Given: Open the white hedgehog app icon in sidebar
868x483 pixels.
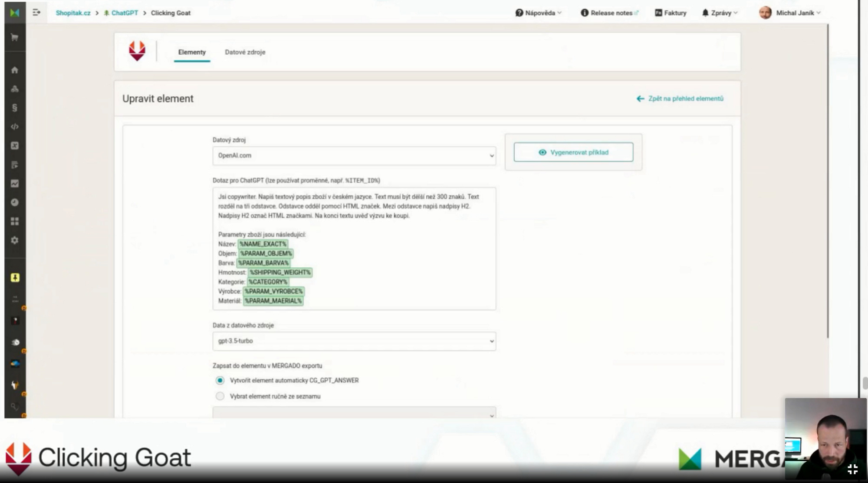Looking at the screenshot, I should coord(15,342).
